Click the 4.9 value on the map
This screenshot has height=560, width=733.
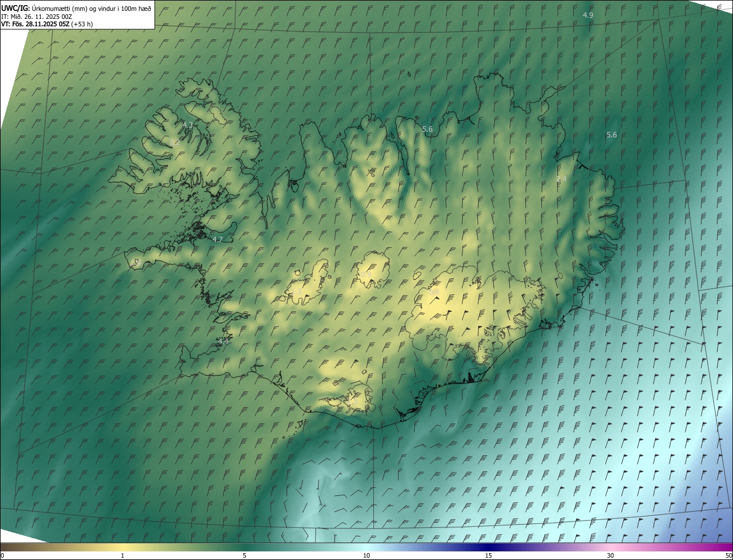coord(588,15)
